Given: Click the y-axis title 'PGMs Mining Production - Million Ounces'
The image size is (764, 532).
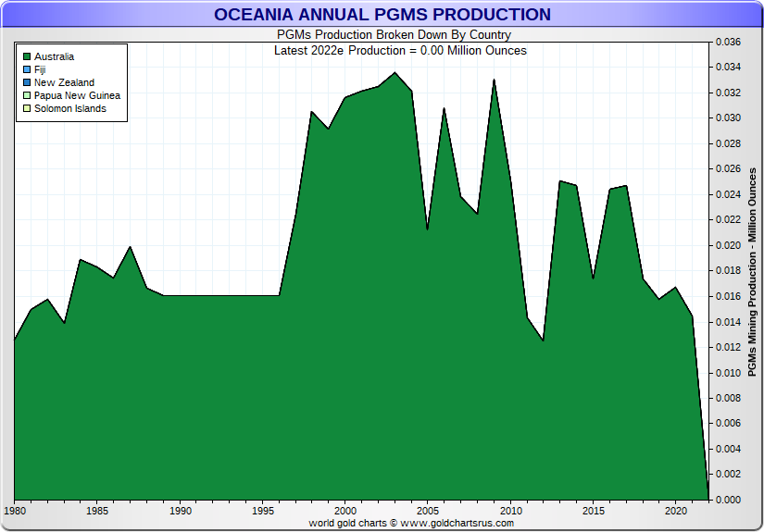Looking at the screenshot, I should 752,272.
